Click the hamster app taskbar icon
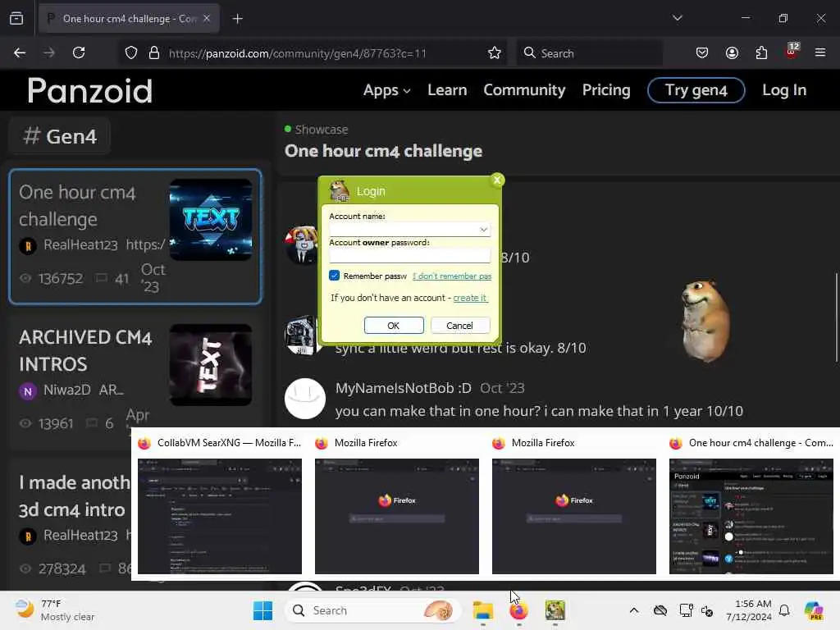This screenshot has width=840, height=630. (555, 610)
